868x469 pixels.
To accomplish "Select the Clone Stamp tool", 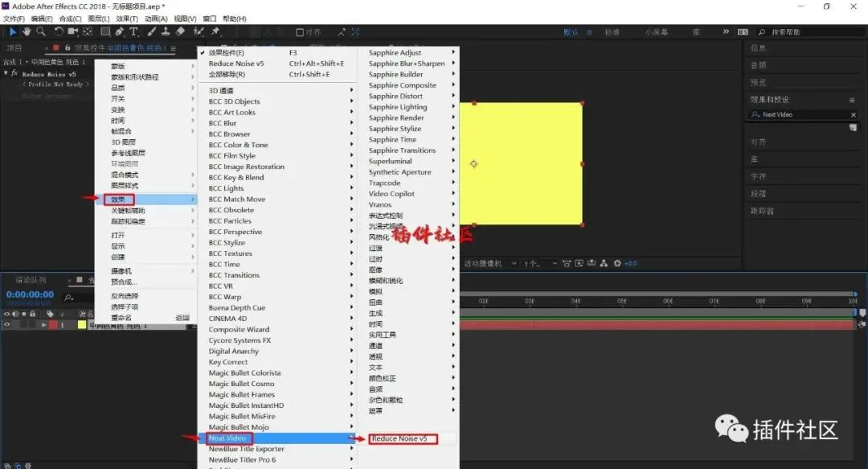I will (x=165, y=31).
